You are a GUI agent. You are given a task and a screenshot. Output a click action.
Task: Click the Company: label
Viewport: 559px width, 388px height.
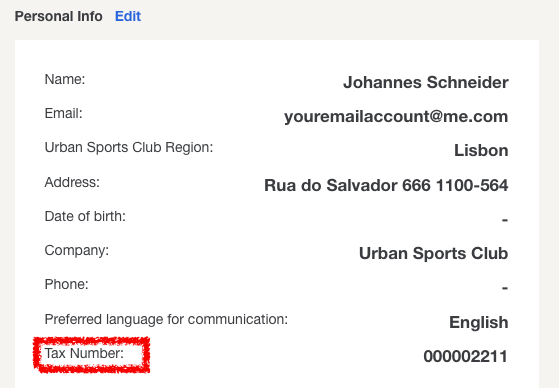click(x=77, y=250)
